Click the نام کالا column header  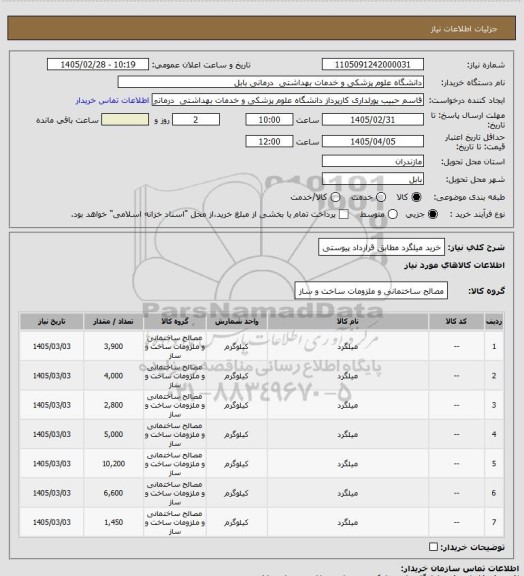(348, 321)
